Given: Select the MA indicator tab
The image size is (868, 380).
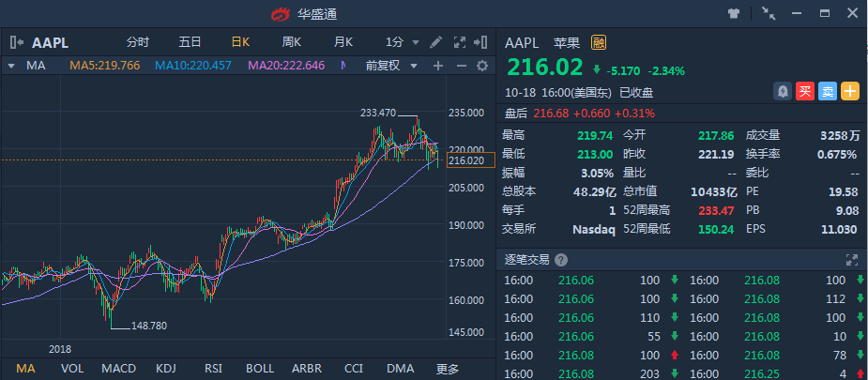Looking at the screenshot, I should click(x=25, y=369).
